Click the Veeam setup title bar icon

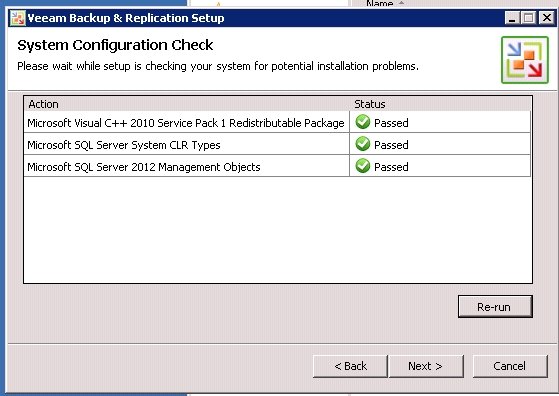17,18
